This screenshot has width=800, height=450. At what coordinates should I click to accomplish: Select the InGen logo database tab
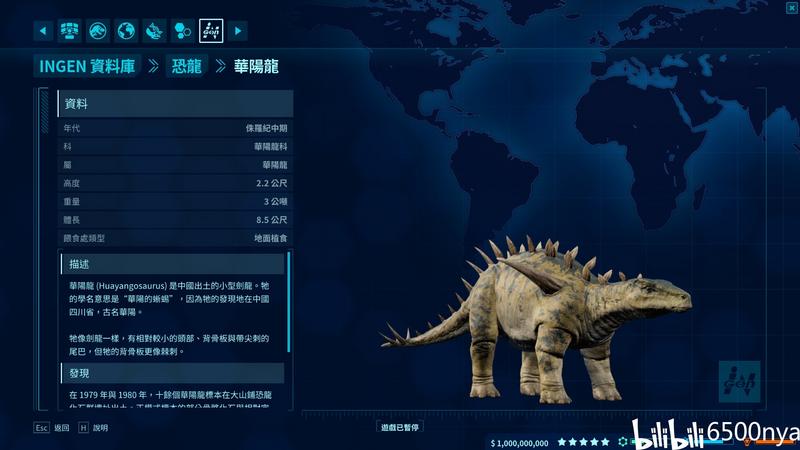click(211, 31)
